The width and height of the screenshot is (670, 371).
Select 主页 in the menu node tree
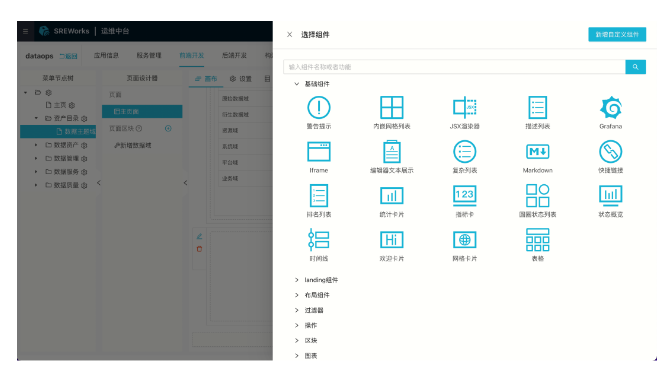(60, 105)
